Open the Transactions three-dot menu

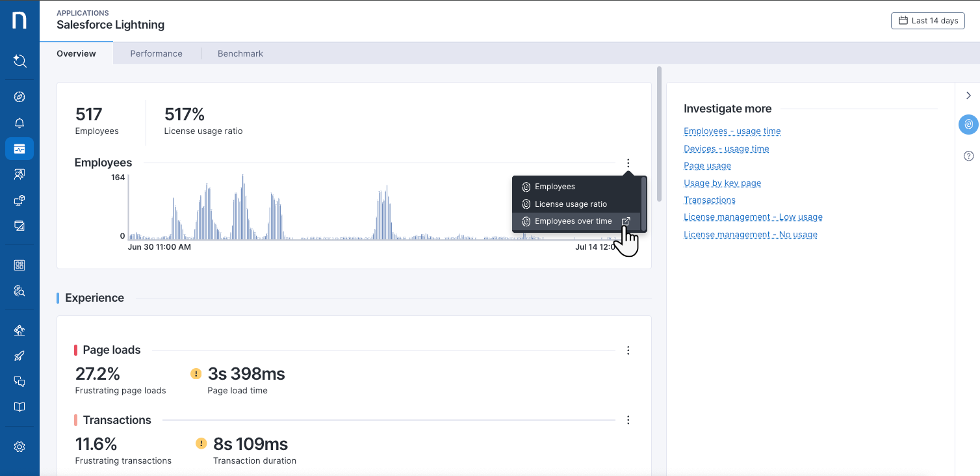click(x=628, y=419)
